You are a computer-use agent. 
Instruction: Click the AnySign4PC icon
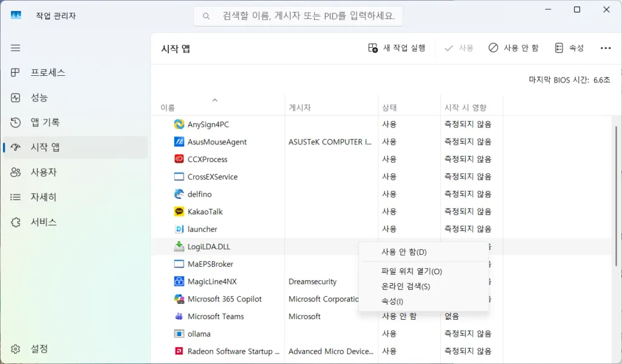pyautogui.click(x=179, y=124)
